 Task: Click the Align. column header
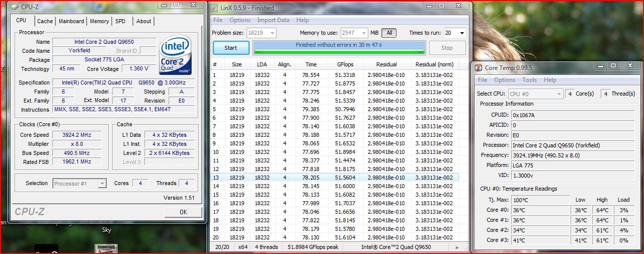284,64
